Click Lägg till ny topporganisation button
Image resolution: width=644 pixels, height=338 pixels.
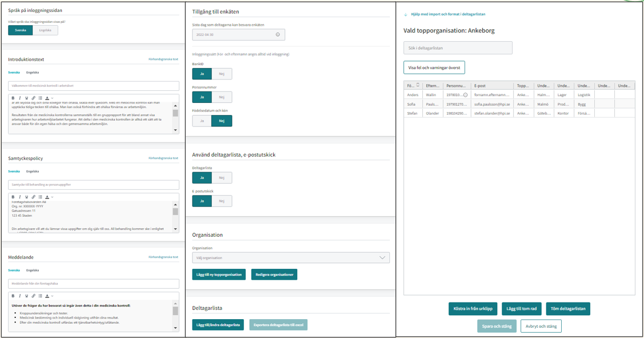[219, 275]
